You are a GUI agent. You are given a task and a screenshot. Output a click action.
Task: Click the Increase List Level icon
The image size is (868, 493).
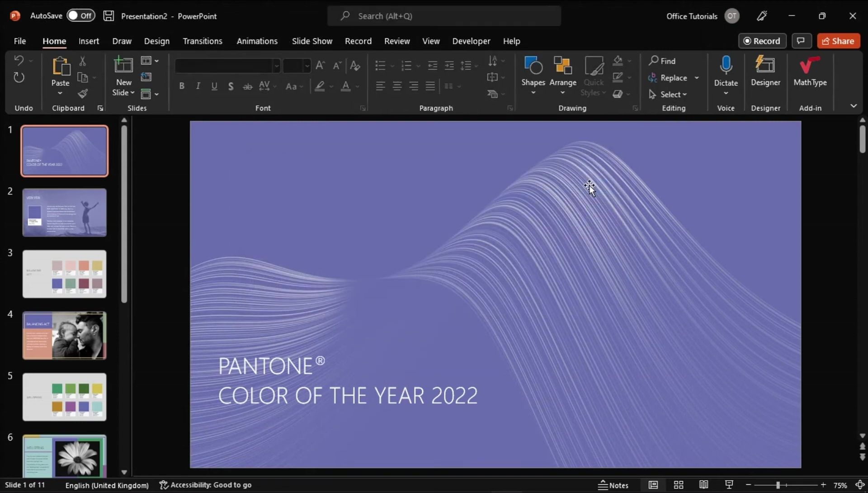click(449, 66)
